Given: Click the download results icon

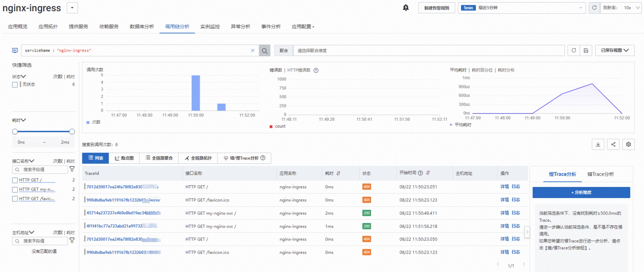Looking at the screenshot, I should pos(598,144).
